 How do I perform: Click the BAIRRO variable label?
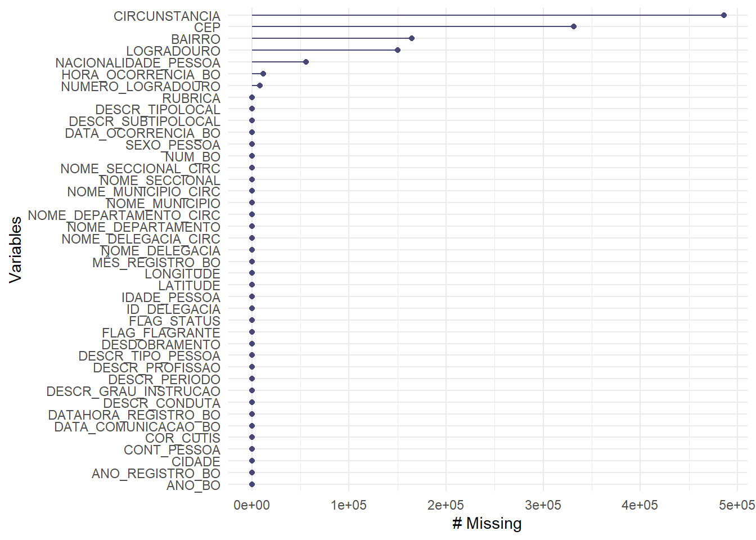tap(196, 39)
